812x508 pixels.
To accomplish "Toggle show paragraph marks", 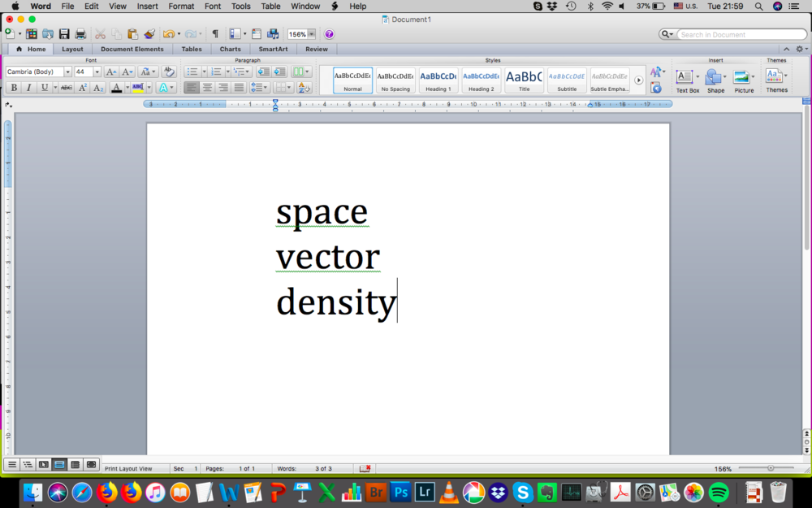I will click(215, 34).
